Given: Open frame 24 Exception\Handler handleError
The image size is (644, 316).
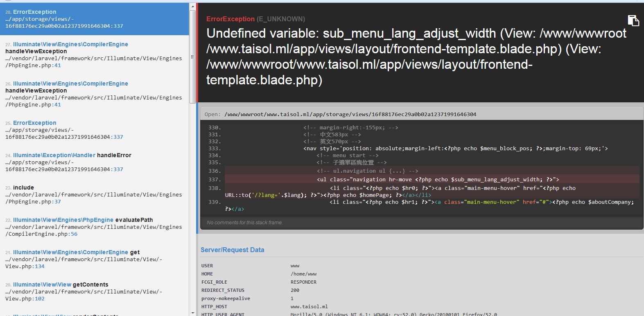Looking at the screenshot, I should 94,162.
